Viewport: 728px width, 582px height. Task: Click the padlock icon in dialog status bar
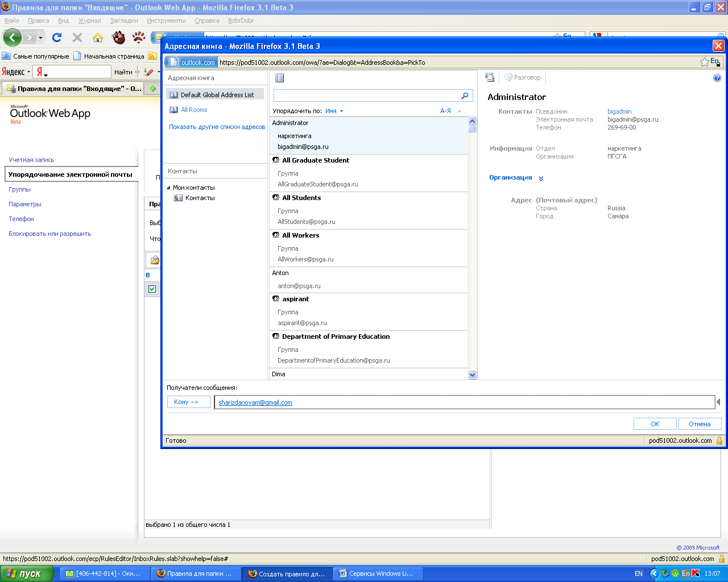(719, 440)
